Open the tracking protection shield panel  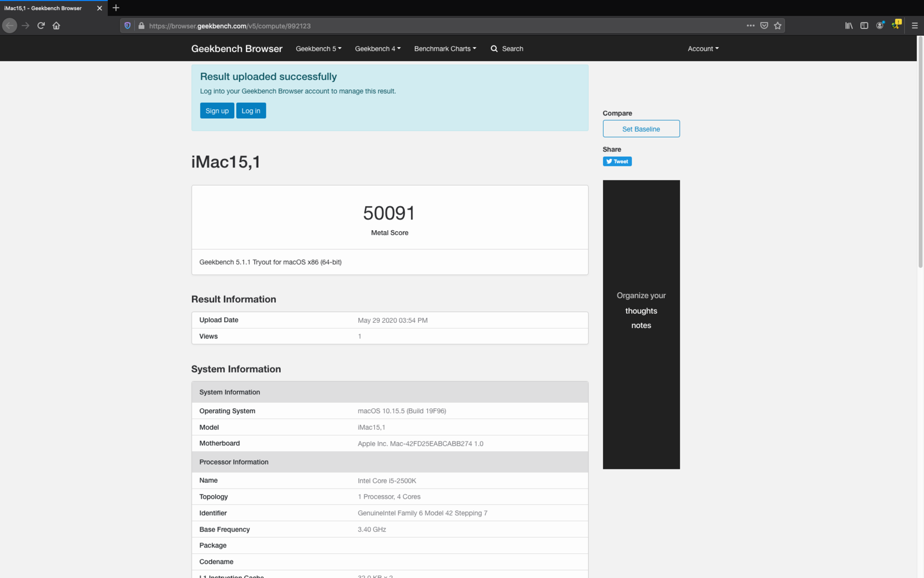(127, 26)
